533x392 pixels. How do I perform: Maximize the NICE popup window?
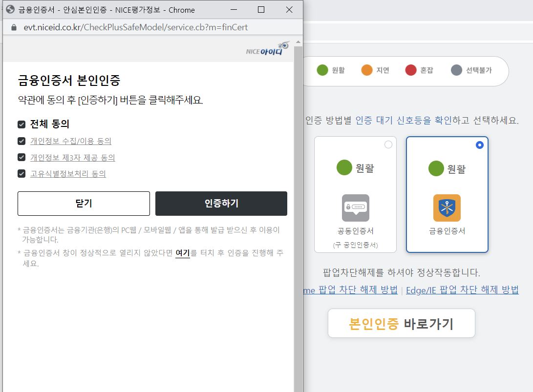point(261,9)
